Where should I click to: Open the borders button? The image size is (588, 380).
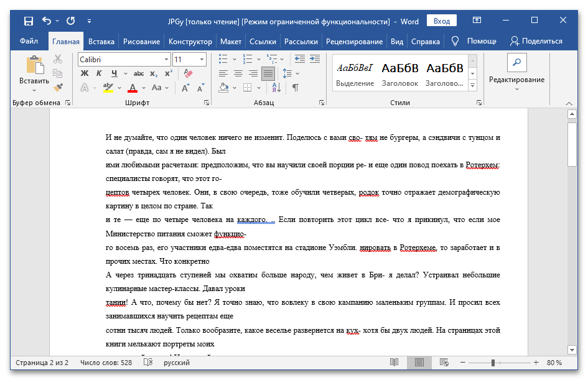(248, 88)
